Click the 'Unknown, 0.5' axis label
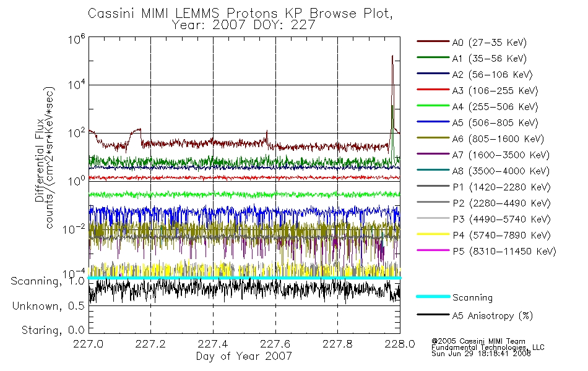Viewport: 588px width, 371px height. (48, 306)
